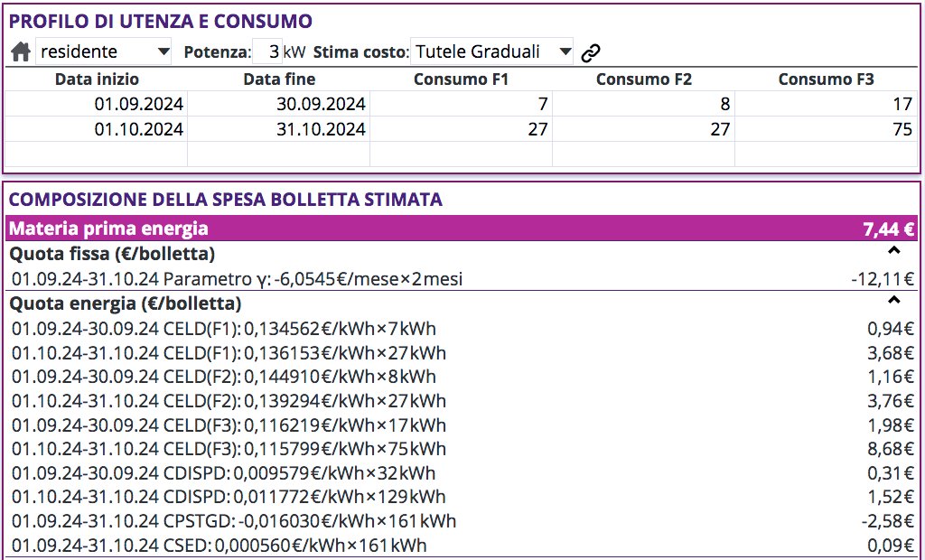This screenshot has width=925, height=560.
Task: Click the Potenza kW input field
Action: [x=268, y=52]
